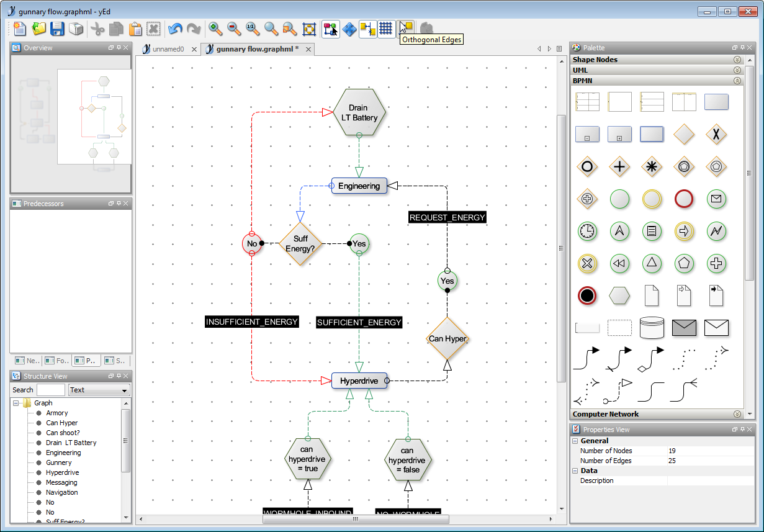Collapse the Graph tree node
Screen dimensions: 764x532
(16, 403)
